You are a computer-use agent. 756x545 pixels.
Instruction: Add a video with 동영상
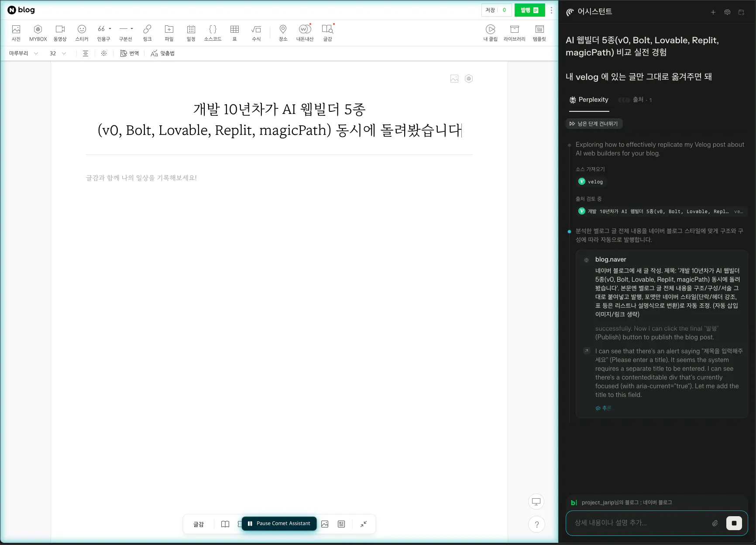[60, 33]
